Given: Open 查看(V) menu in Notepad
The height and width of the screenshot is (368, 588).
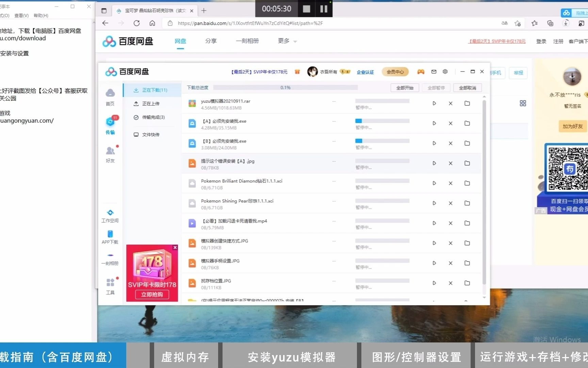Looking at the screenshot, I should tap(21, 15).
